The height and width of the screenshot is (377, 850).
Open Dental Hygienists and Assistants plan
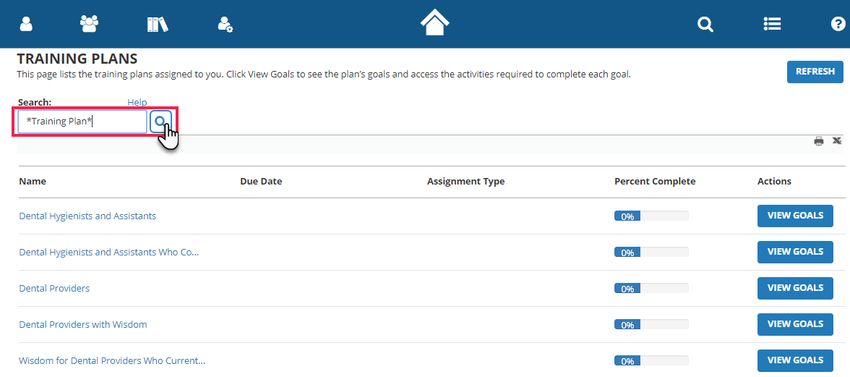[87, 216]
